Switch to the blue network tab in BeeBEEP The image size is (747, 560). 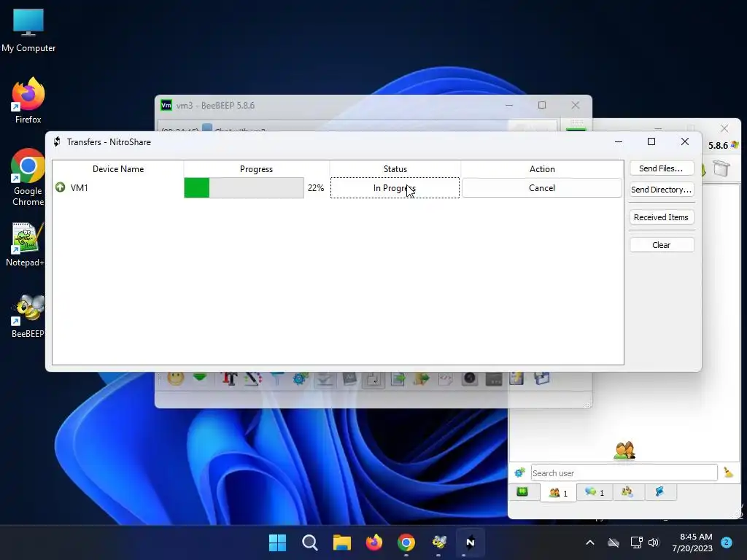[x=660, y=492]
